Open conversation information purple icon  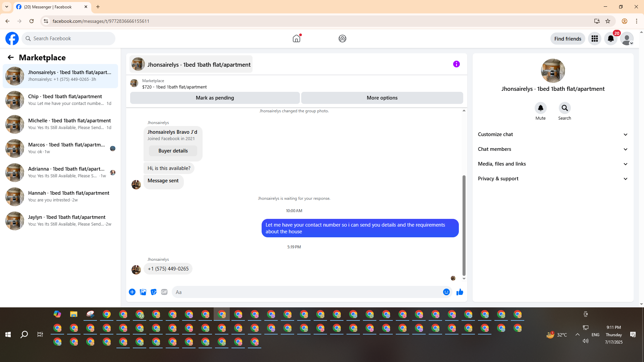coord(456,64)
